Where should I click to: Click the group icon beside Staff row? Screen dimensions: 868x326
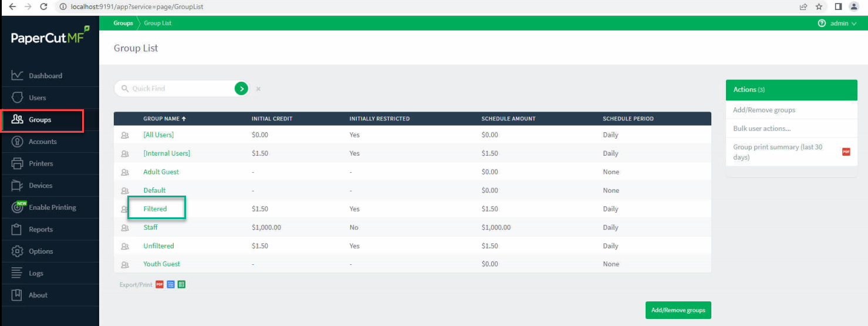point(124,227)
